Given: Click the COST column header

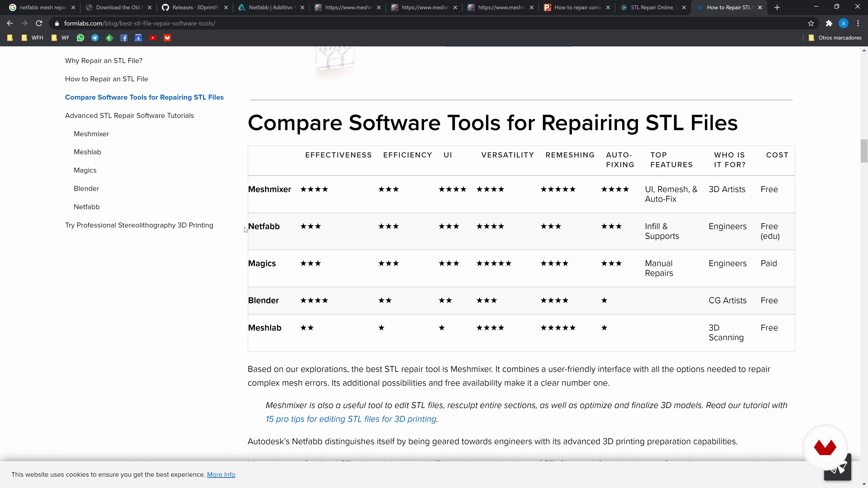Looking at the screenshot, I should (777, 155).
